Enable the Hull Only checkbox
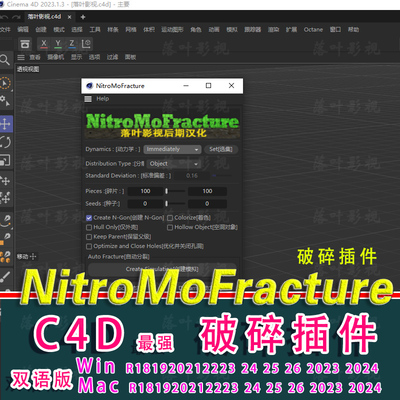 89,227
